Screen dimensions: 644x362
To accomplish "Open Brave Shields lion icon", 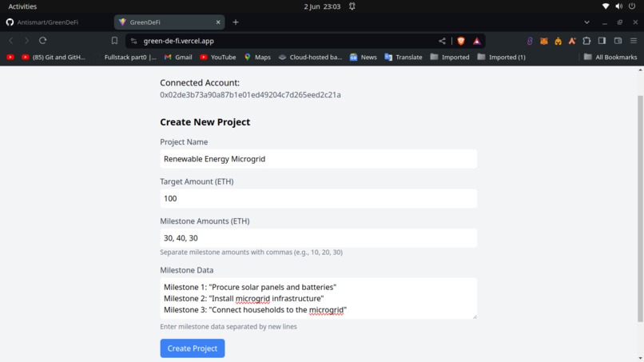I will 461,41.
